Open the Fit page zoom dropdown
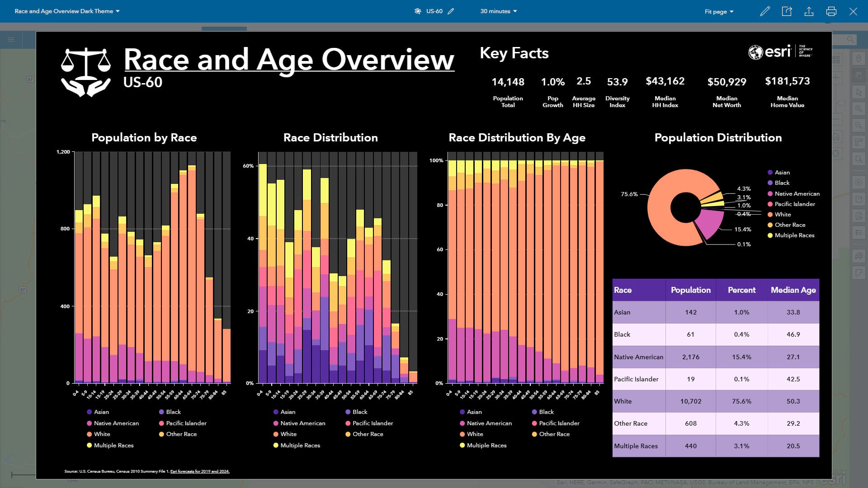This screenshot has height=488, width=868. 719,12
